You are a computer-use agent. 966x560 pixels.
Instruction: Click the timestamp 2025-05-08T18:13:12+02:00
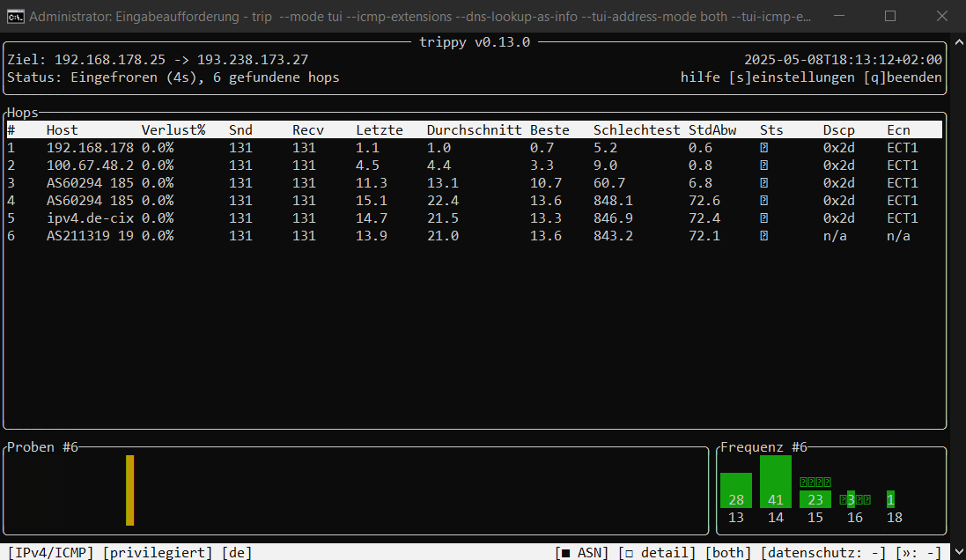tap(843, 60)
